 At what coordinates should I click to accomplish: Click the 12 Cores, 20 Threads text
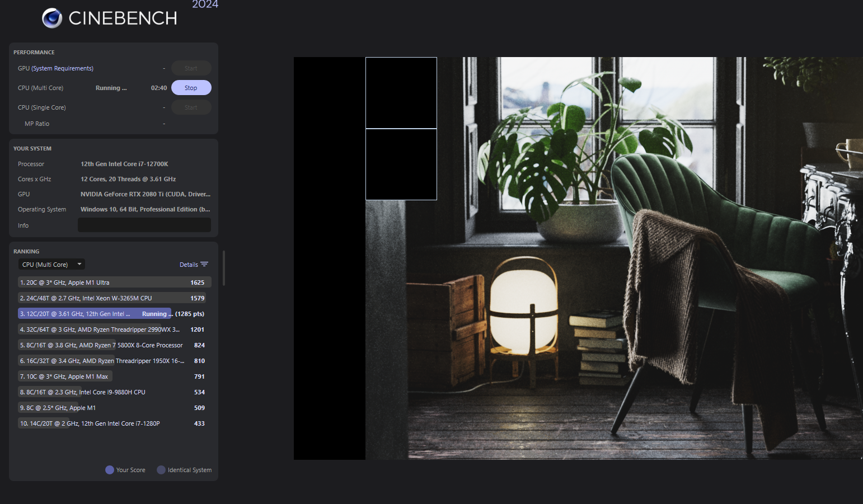point(128,179)
